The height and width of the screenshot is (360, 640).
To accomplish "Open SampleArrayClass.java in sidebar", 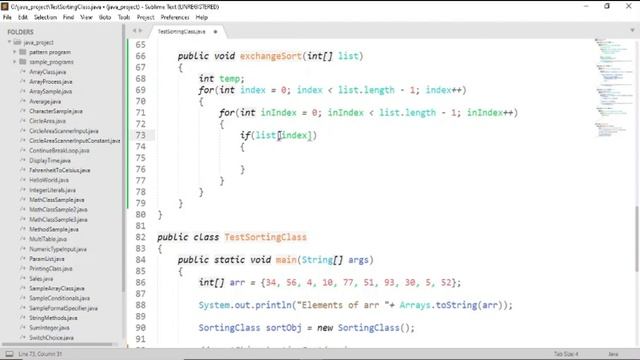I will [x=57, y=289].
